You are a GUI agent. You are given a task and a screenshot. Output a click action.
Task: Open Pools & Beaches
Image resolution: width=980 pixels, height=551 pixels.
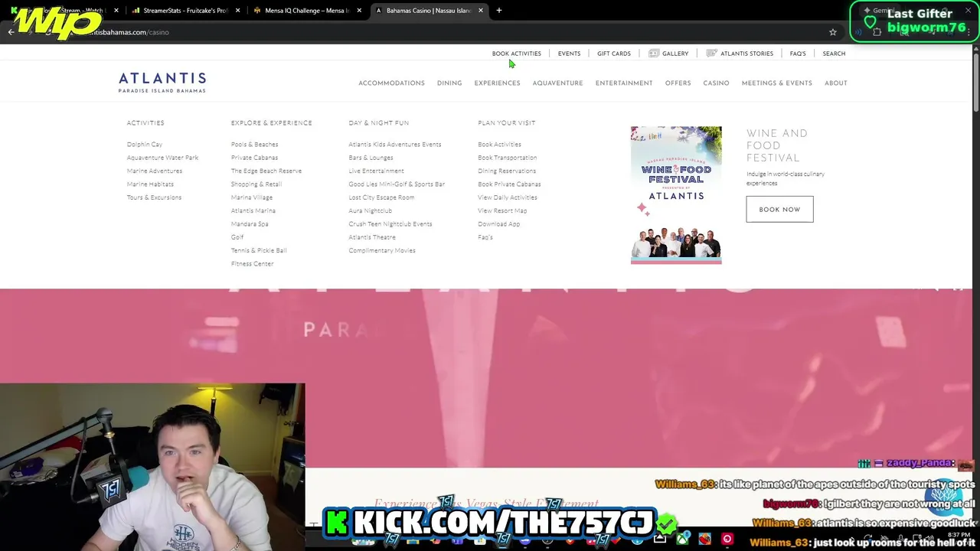pyautogui.click(x=254, y=145)
